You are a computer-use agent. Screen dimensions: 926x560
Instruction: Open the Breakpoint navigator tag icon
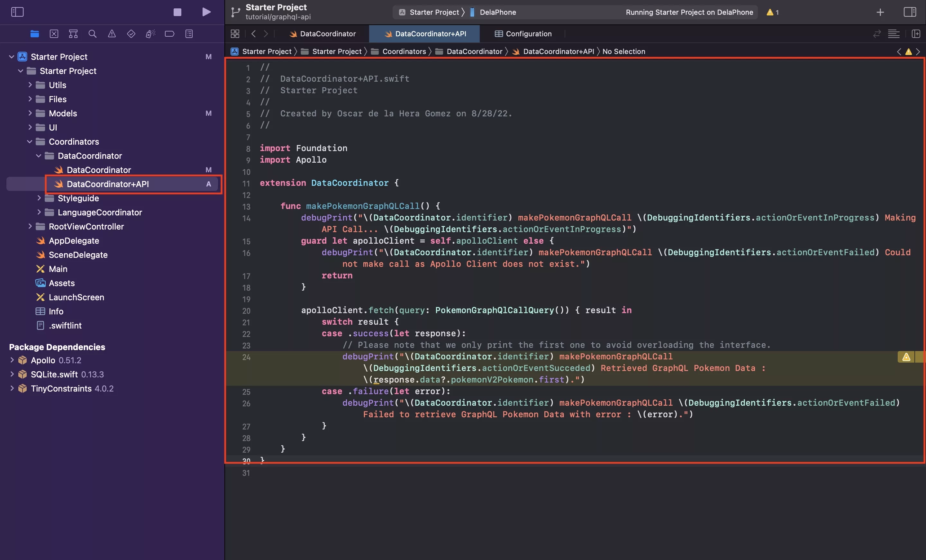pos(169,33)
